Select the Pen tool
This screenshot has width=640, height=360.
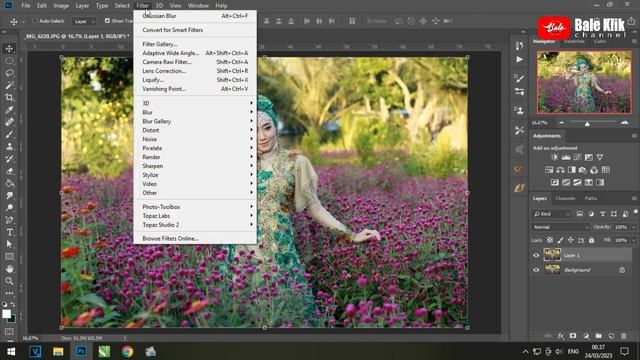pos(9,220)
